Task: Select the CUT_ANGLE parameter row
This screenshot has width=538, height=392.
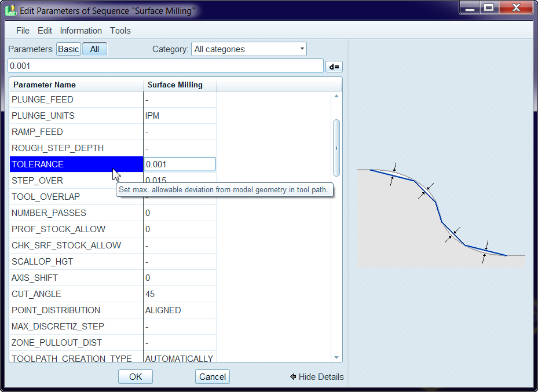Action: (36, 294)
